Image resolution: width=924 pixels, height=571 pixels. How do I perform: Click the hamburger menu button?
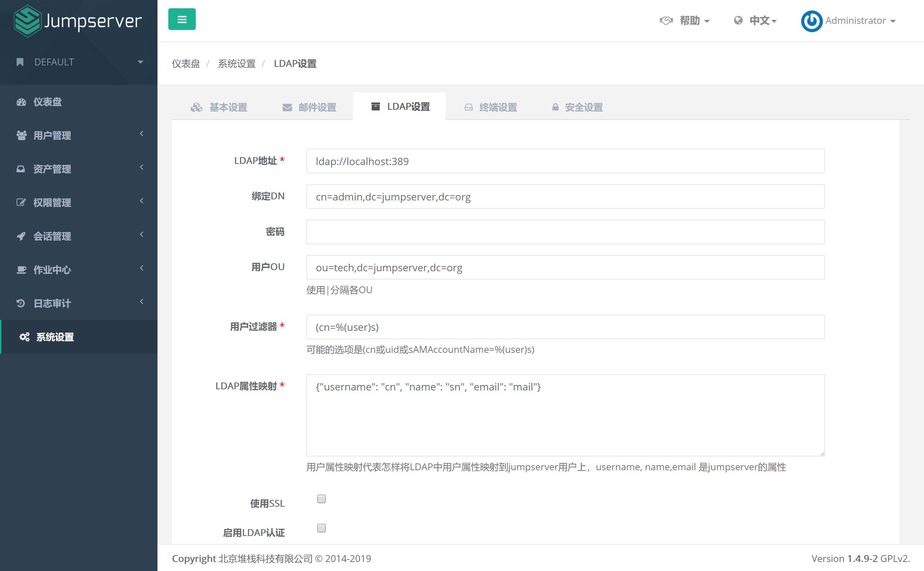182,19
